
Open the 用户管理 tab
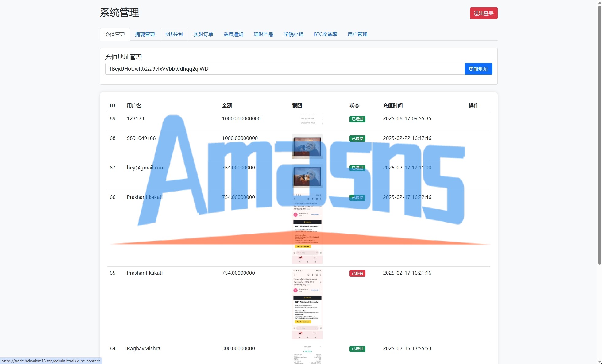tap(357, 34)
